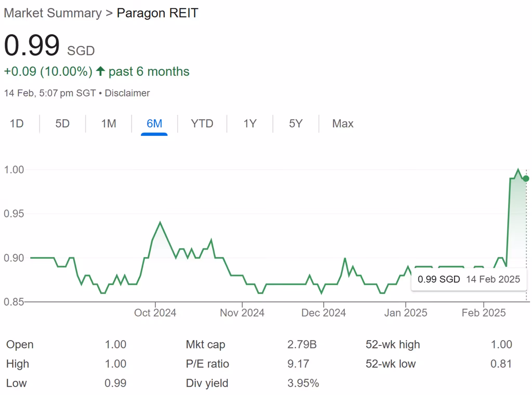Click the Oct 2024 axis label

pyautogui.click(x=155, y=313)
